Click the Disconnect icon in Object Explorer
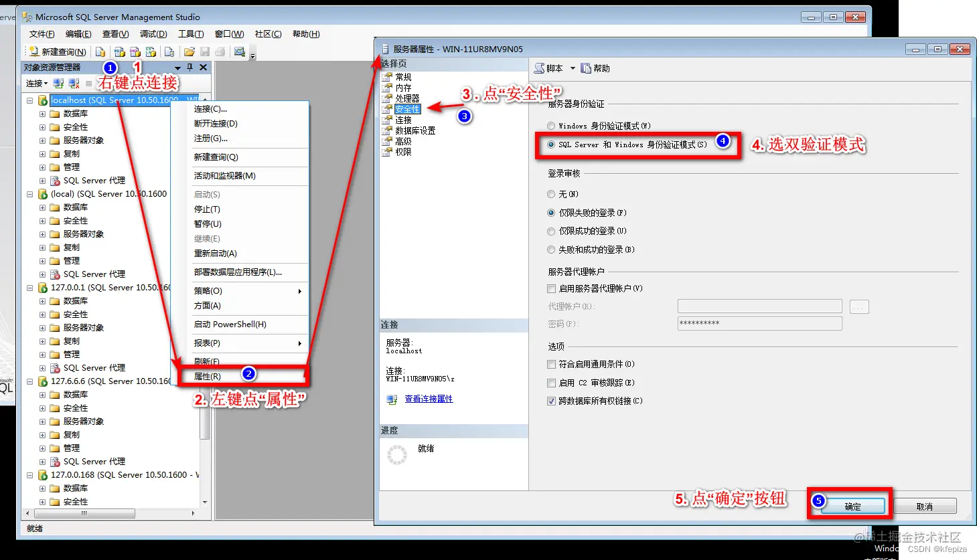Viewport: 977px width, 560px height. coord(73,83)
